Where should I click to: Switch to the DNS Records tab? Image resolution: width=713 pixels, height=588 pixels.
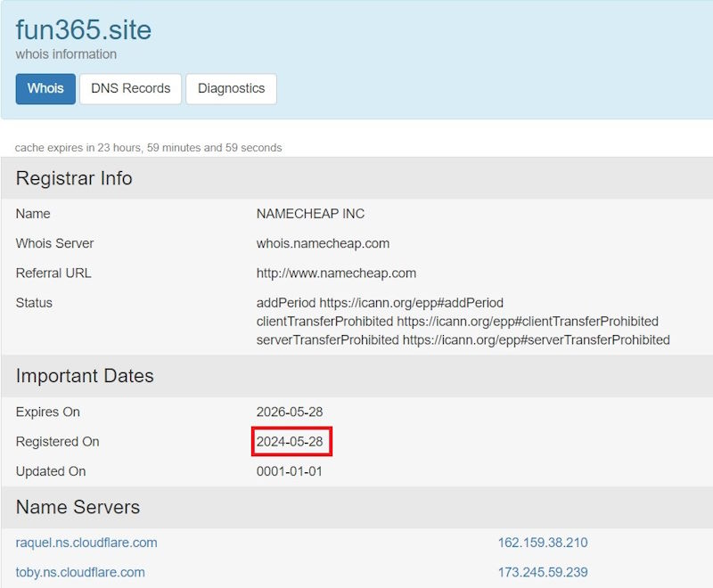(x=130, y=88)
